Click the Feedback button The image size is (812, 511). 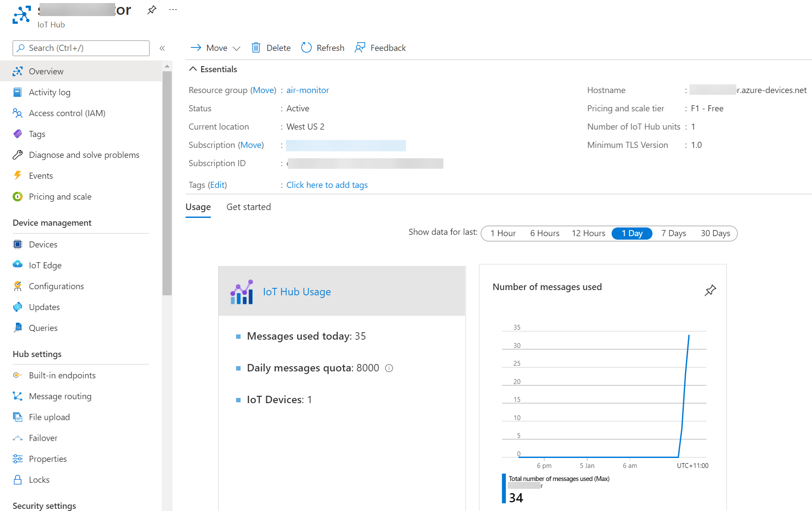tap(380, 48)
